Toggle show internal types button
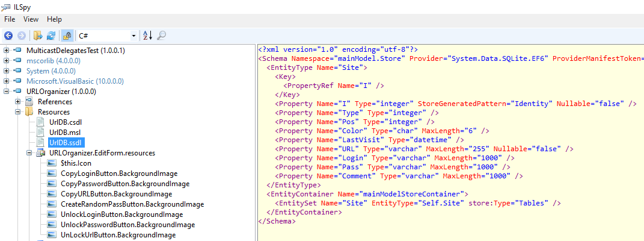This screenshot has height=241, width=644. point(67,36)
